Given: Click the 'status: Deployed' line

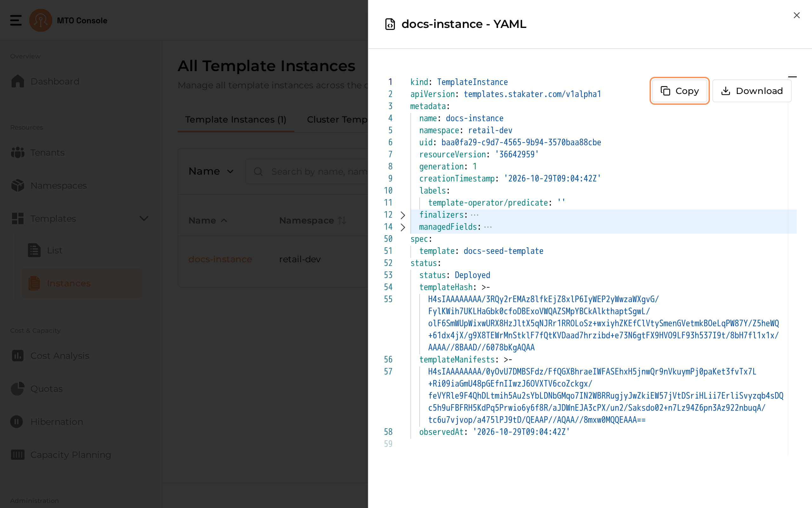Looking at the screenshot, I should (454, 275).
